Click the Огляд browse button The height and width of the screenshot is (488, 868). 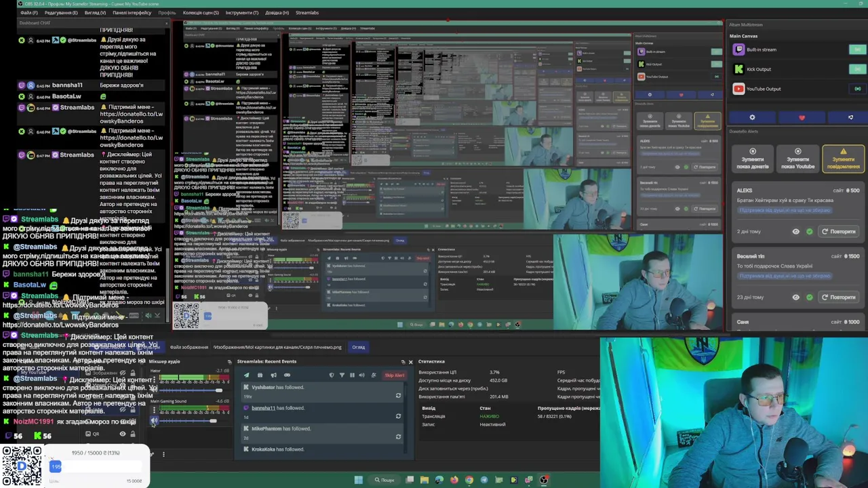coord(359,347)
